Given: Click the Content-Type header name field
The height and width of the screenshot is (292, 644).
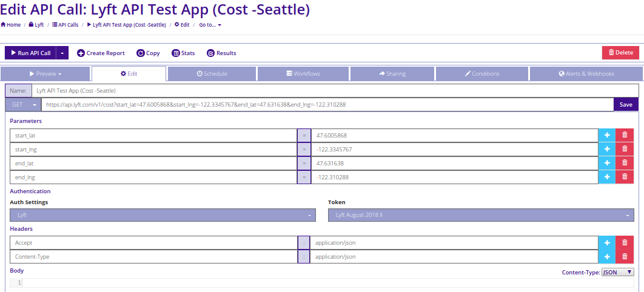Looking at the screenshot, I should [153, 257].
